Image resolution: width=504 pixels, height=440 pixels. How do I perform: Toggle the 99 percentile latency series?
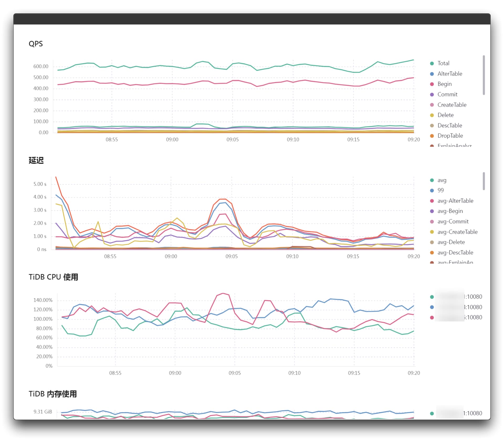tap(440, 190)
